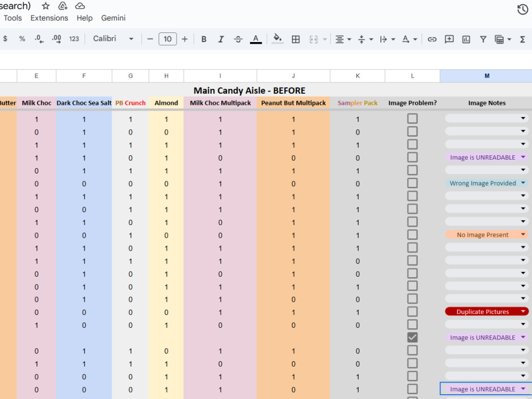The height and width of the screenshot is (399, 532).
Task: Open the table/filter views icon
Action: pyautogui.click(x=503, y=39)
